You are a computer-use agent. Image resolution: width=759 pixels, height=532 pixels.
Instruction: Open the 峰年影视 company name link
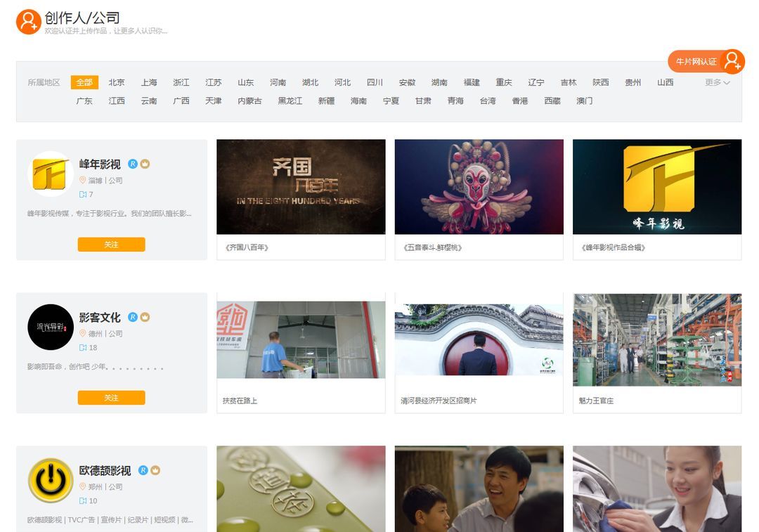click(100, 164)
